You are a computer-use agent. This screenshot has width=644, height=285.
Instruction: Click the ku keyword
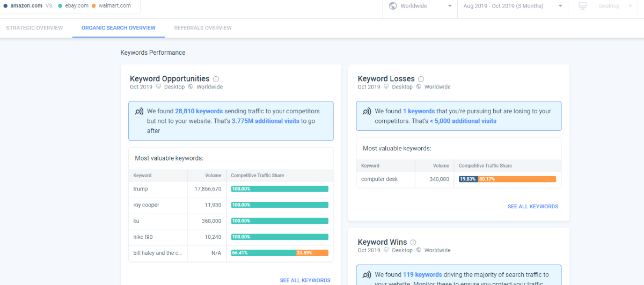coord(136,221)
